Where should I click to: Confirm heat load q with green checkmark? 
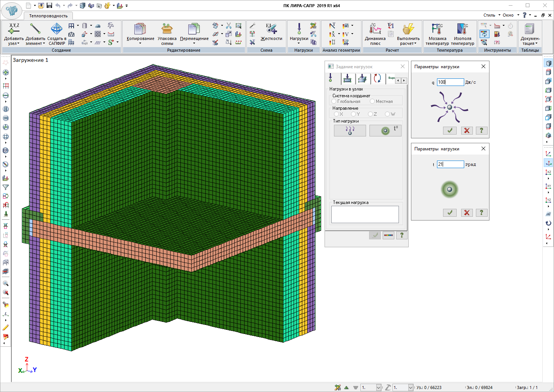(x=449, y=130)
